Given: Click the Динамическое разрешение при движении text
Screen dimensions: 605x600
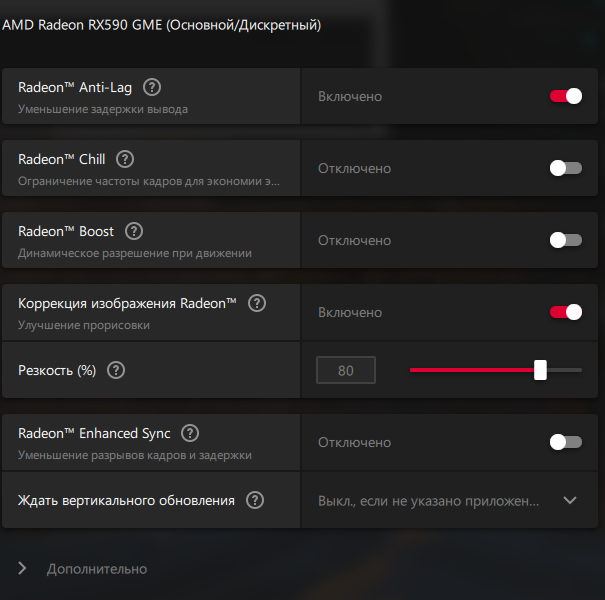Looking at the screenshot, I should point(135,254).
